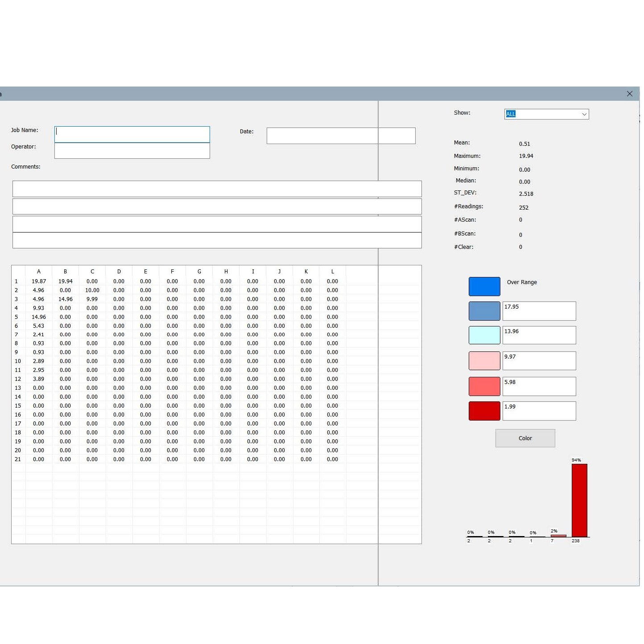Click the 17.95 threshold value field
The height and width of the screenshot is (644, 644).
(x=539, y=311)
